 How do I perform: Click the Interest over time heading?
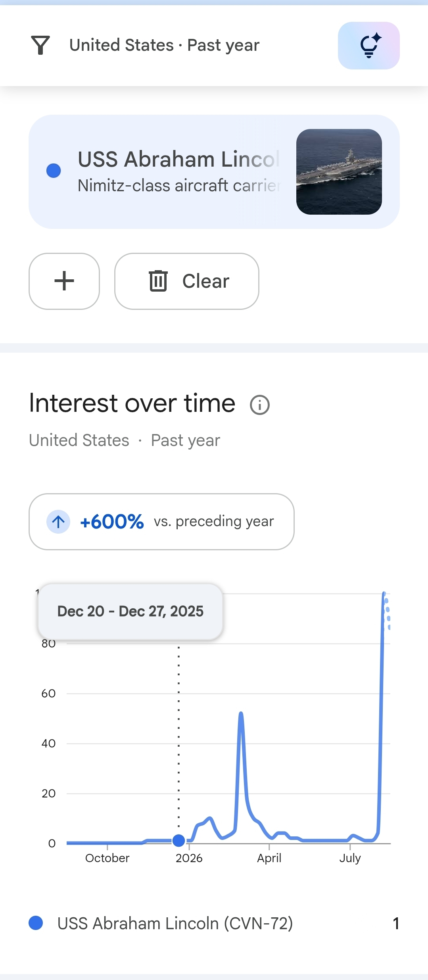tap(132, 404)
